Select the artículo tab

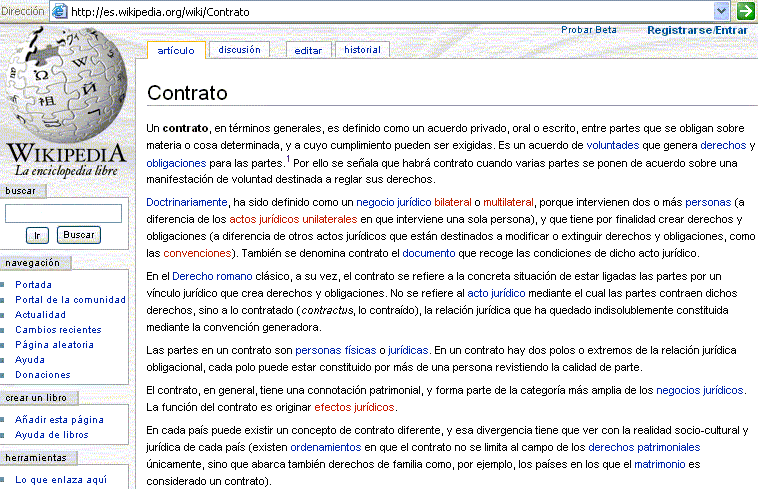coord(176,50)
